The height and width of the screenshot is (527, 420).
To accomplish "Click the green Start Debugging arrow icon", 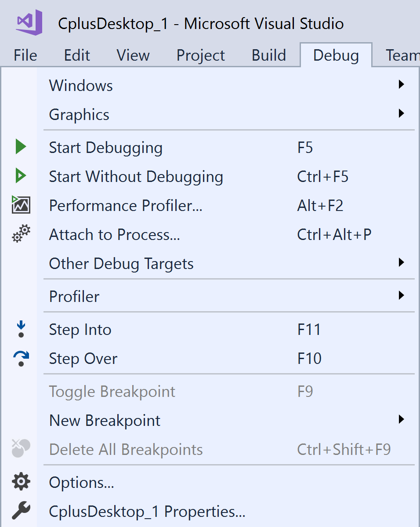I will click(x=20, y=147).
